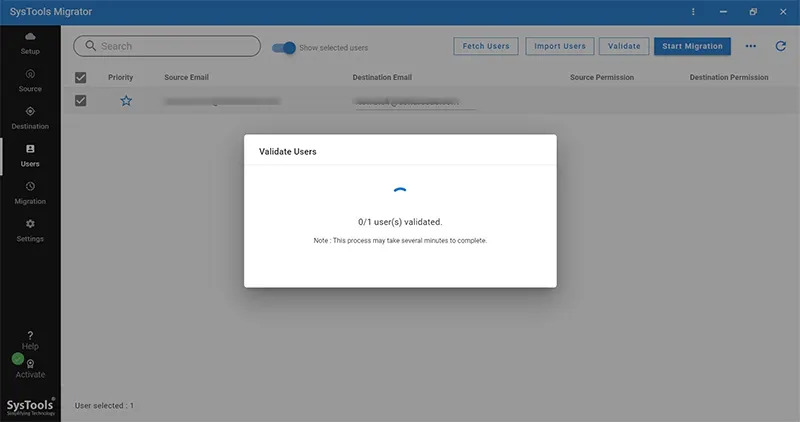Open the Setup cloud icon in sidebar
The width and height of the screenshot is (800, 422).
point(30,37)
